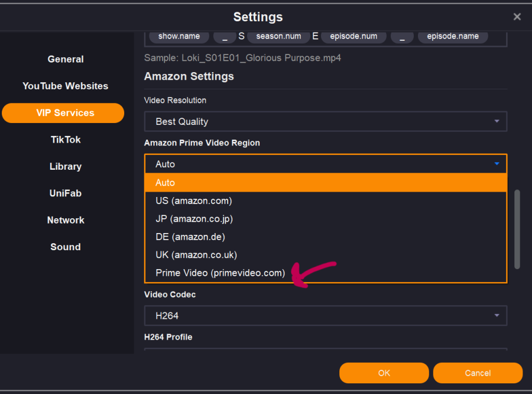Confirm settings with the OK button
The width and height of the screenshot is (532, 394).
(x=384, y=373)
